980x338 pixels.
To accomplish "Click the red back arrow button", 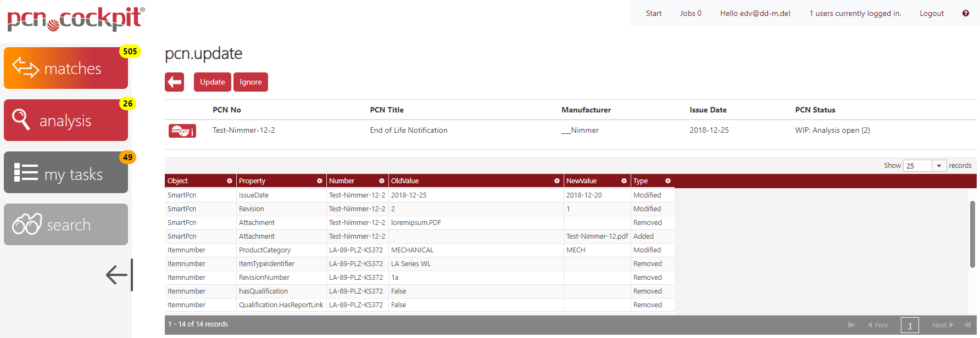I will pyautogui.click(x=174, y=82).
